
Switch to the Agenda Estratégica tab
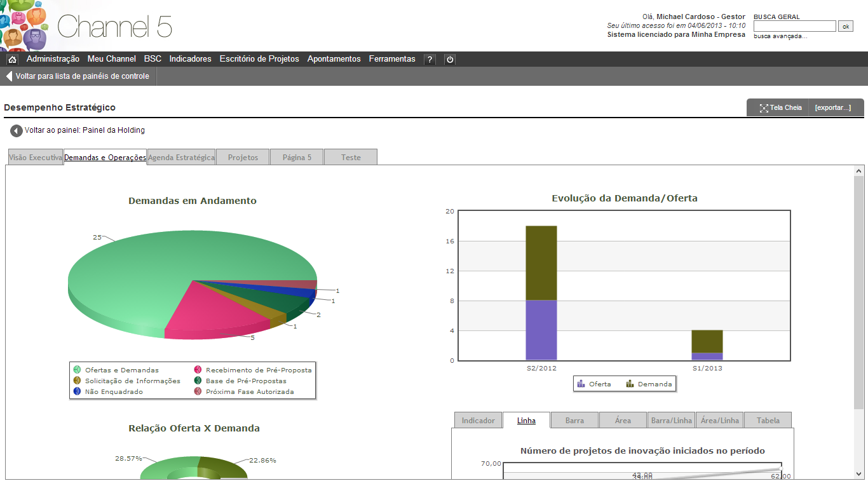point(181,157)
